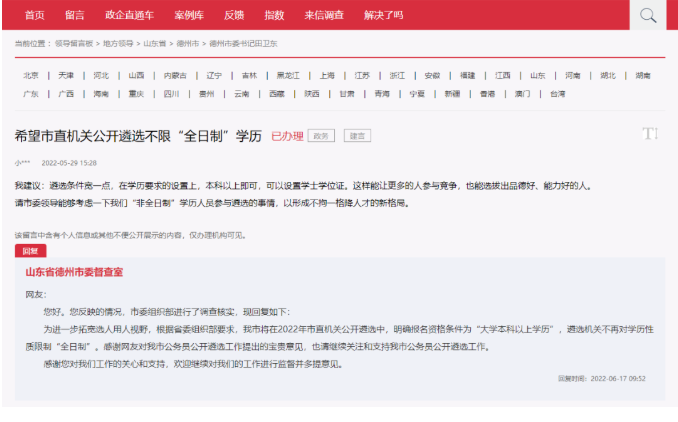Screen dimensions: 678x422
Task: Open the 反馈 navigation item
Action: point(234,15)
